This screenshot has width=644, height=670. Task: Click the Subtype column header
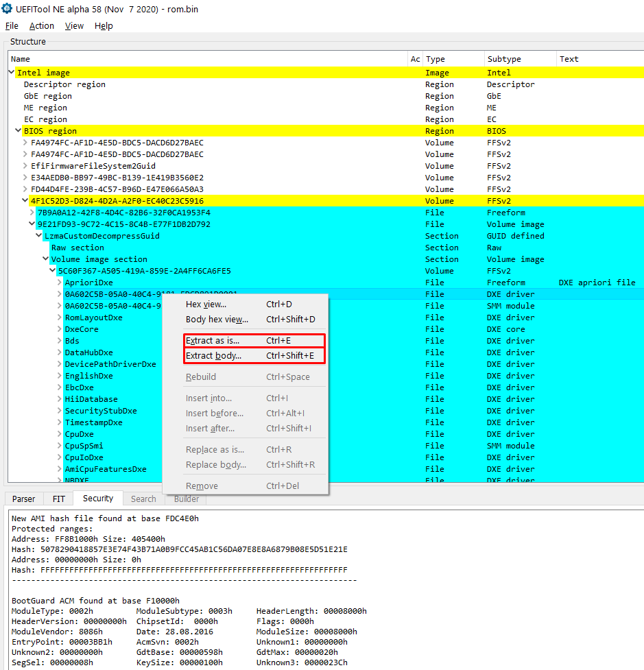521,59
